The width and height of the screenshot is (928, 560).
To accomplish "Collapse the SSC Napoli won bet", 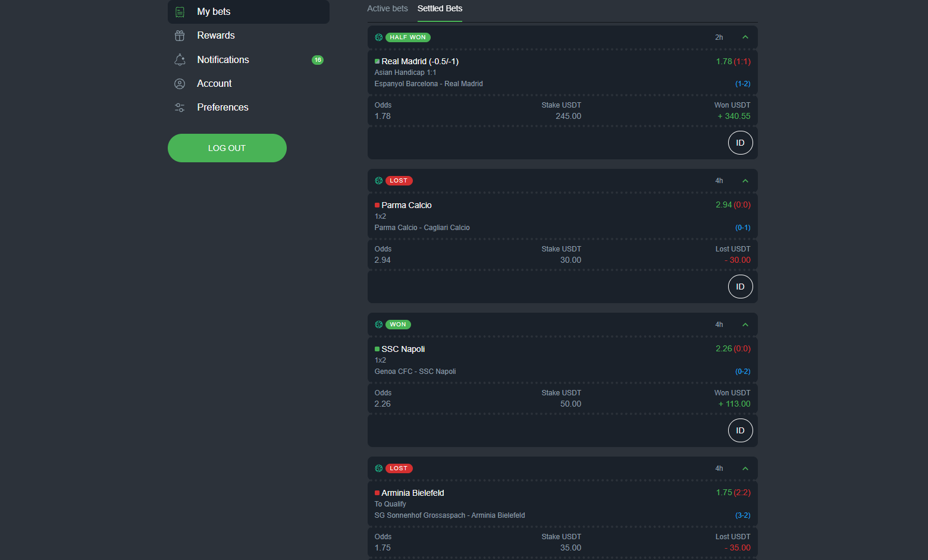I will (745, 325).
